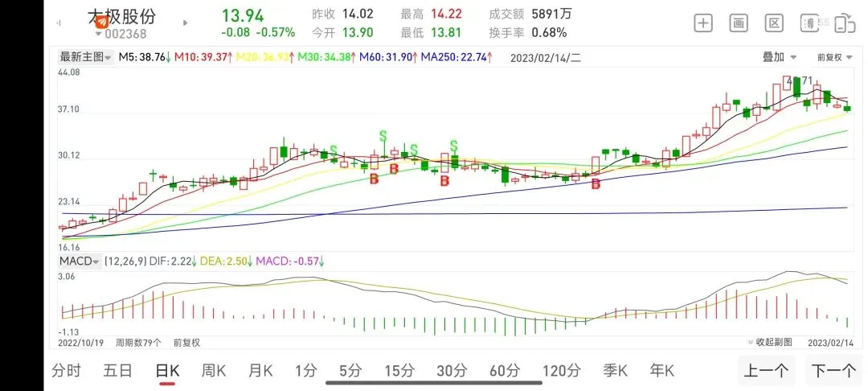Tap the red and green MACD histogram bars
This screenshot has height=391, width=868.
(454, 313)
